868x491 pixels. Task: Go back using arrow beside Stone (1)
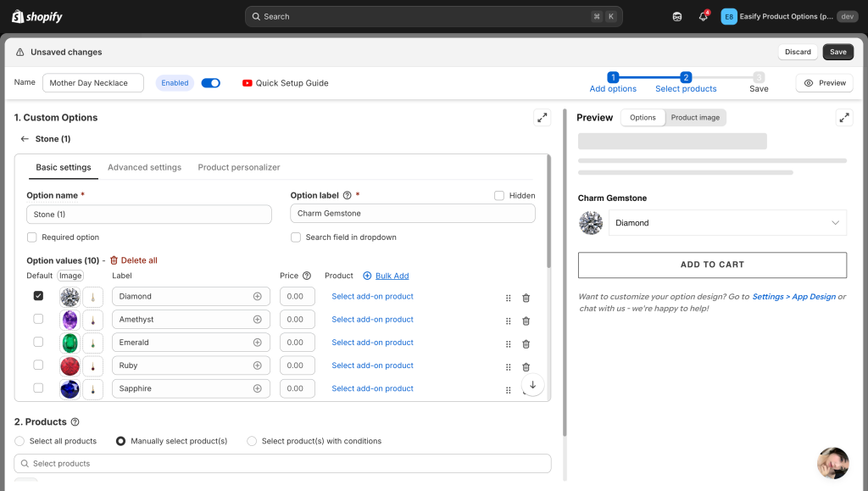point(25,139)
